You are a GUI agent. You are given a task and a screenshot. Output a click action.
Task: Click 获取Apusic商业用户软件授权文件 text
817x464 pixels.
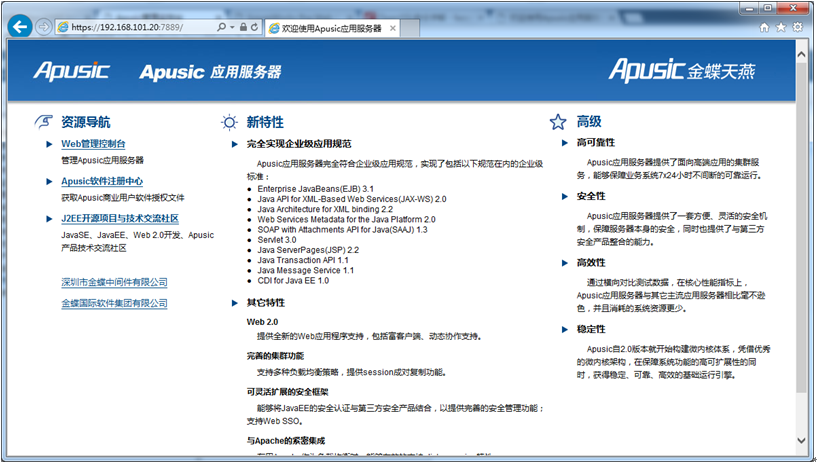[122, 197]
